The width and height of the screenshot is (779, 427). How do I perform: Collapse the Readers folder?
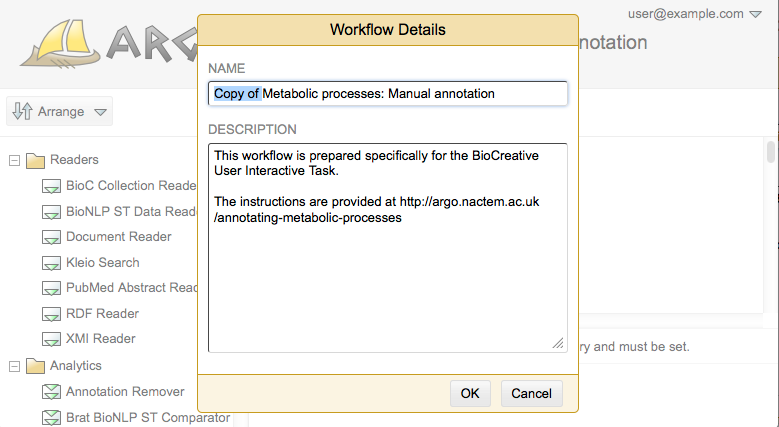point(14,161)
